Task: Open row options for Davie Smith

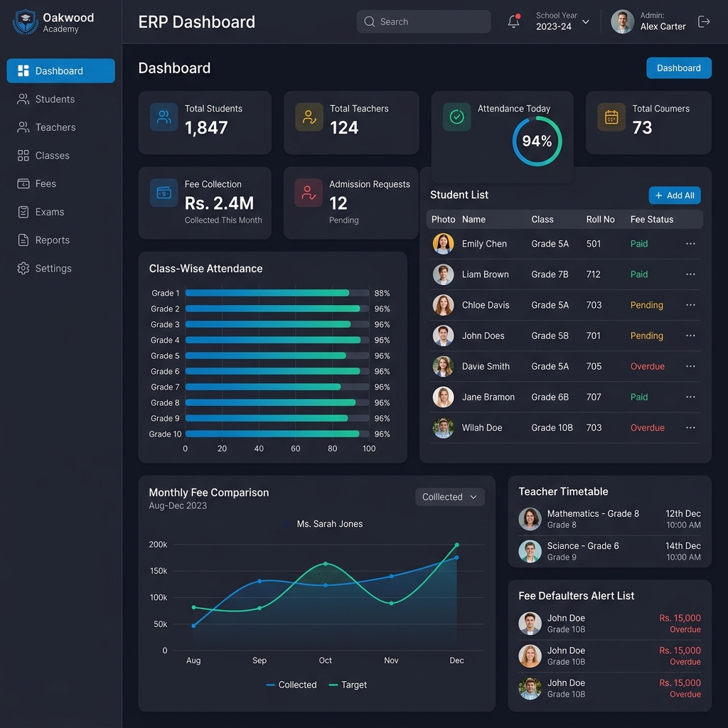Action: 690,366
